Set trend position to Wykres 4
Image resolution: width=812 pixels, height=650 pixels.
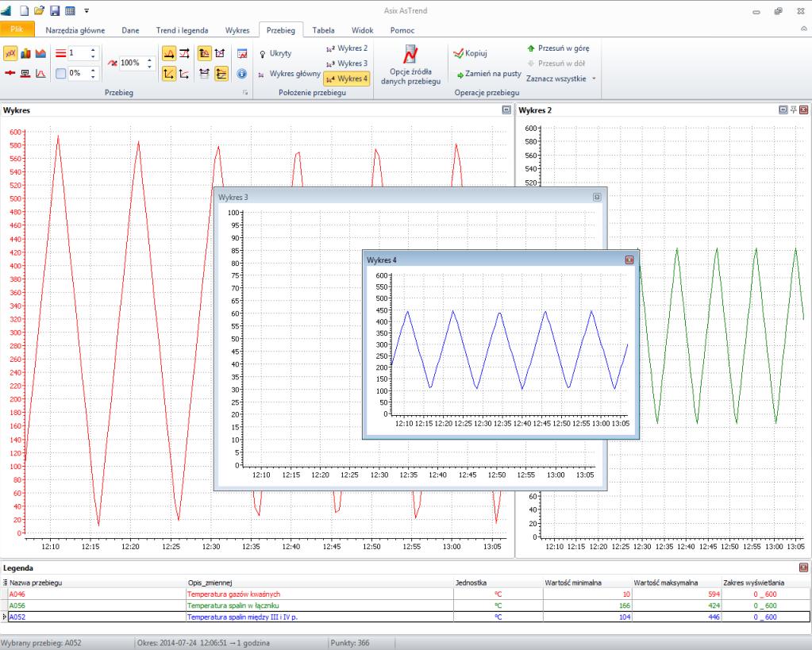346,79
